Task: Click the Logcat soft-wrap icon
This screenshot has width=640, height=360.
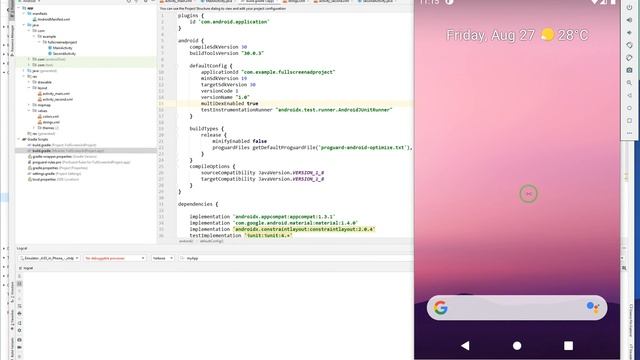Action: [20, 306]
